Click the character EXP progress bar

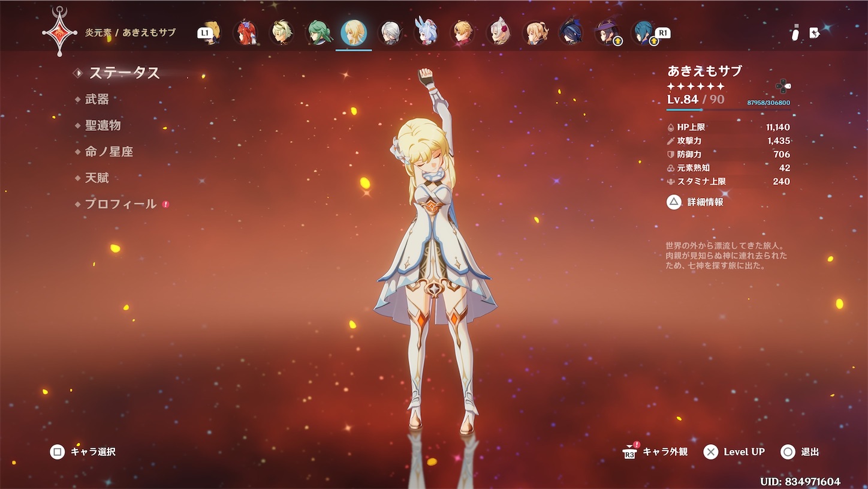click(x=728, y=110)
